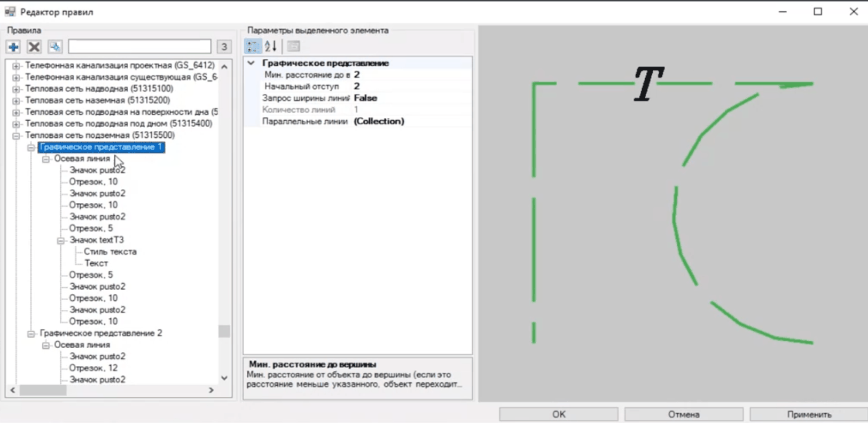Viewport: 868px width, 423px height.
Task: Click the Применить button
Action: click(x=809, y=414)
